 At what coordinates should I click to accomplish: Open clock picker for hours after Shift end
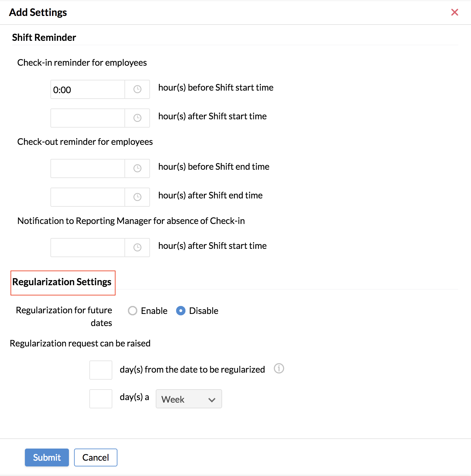[x=137, y=197]
